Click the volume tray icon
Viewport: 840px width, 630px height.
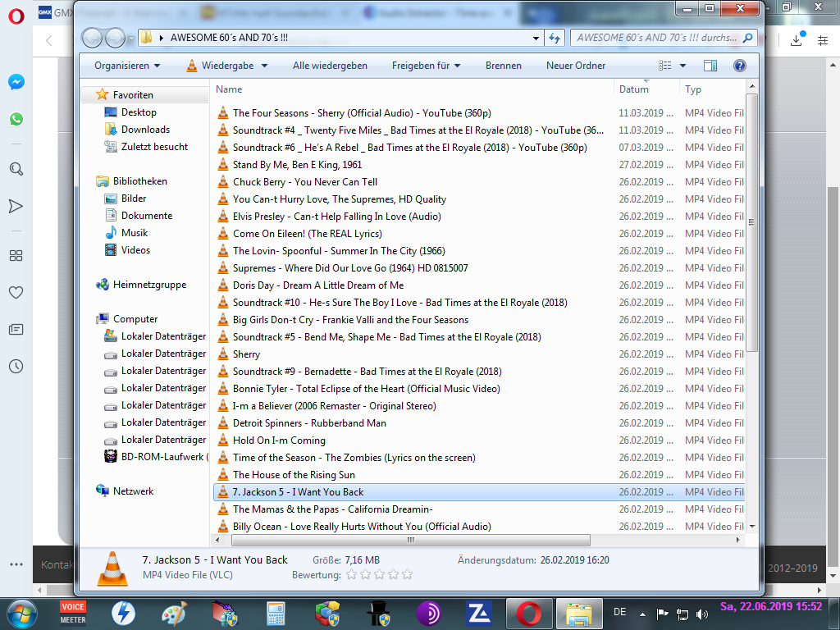[701, 614]
